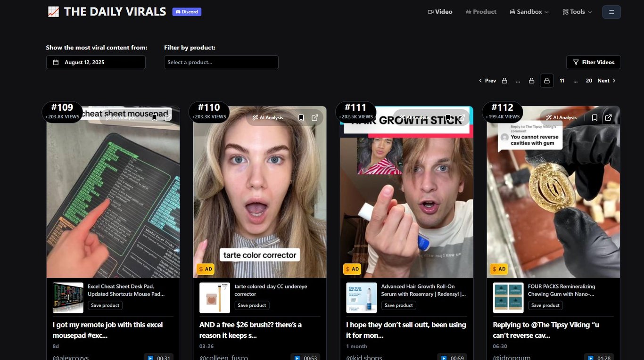Image resolution: width=644 pixels, height=360 pixels.
Task: Open the Discord badge link
Action: [187, 12]
